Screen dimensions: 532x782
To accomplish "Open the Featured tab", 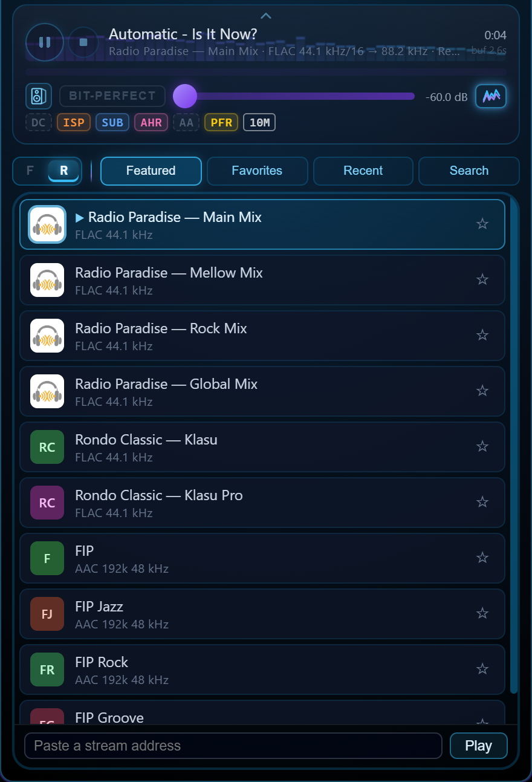I will coord(151,171).
